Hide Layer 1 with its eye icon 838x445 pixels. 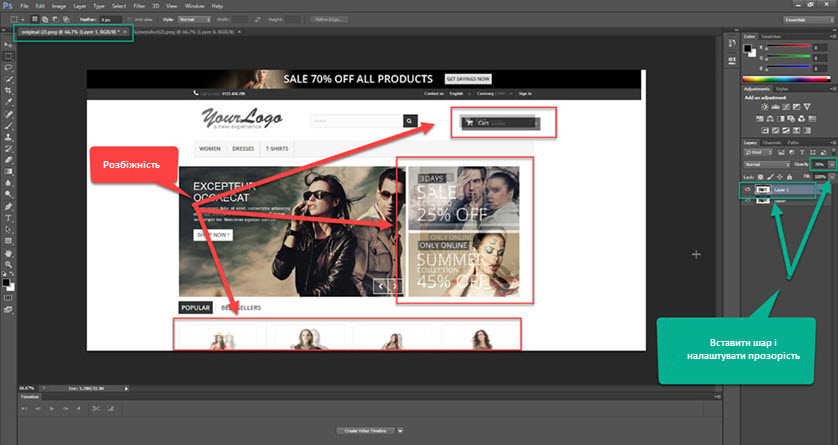(x=747, y=190)
